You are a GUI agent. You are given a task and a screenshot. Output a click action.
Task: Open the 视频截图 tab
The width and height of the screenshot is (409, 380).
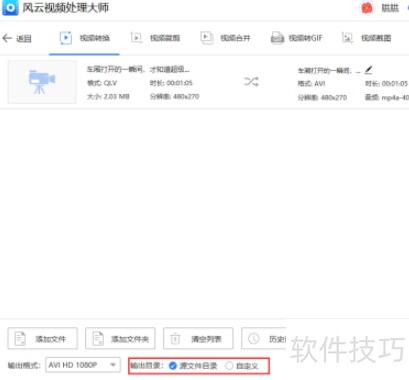tap(367, 38)
